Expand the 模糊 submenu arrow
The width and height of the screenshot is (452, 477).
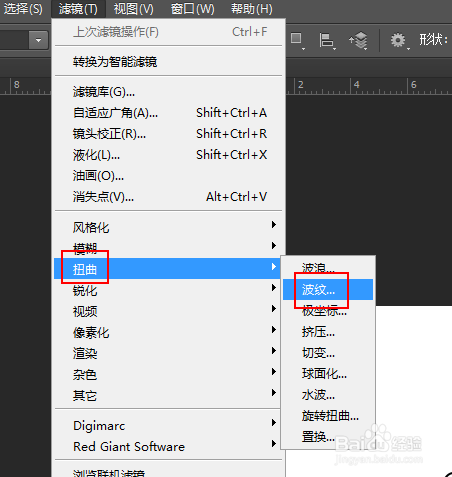[x=274, y=246]
